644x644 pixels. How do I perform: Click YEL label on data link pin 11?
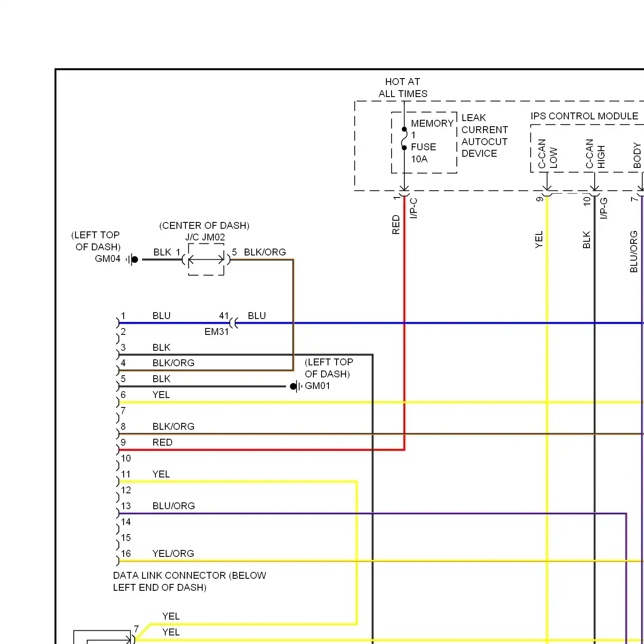(161, 474)
